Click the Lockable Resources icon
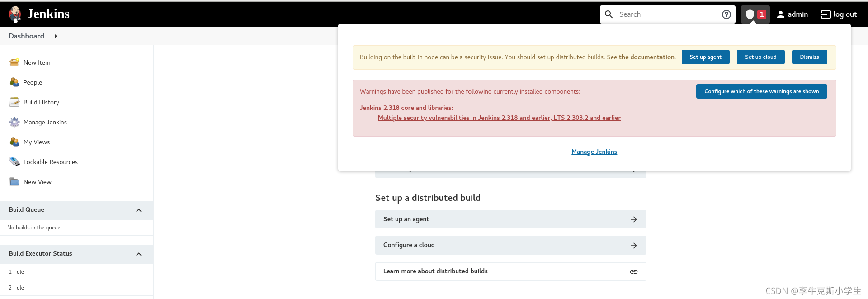The height and width of the screenshot is (299, 868). click(x=14, y=161)
